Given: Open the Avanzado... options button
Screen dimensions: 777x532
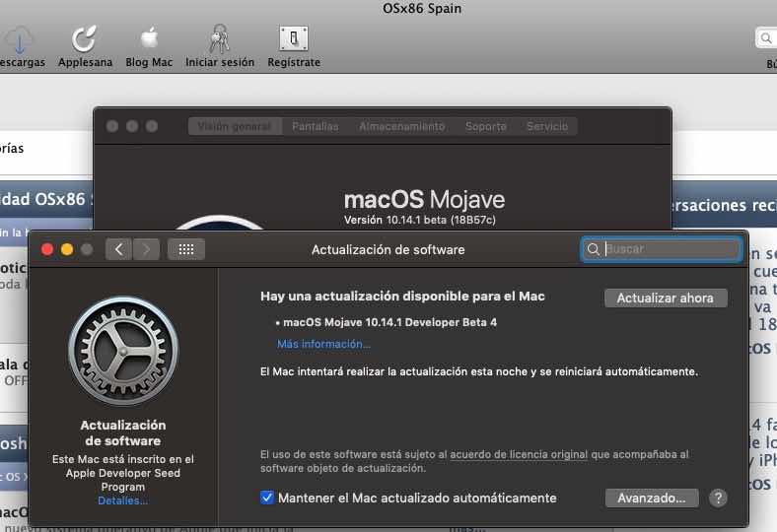Looking at the screenshot, I should pos(652,498).
